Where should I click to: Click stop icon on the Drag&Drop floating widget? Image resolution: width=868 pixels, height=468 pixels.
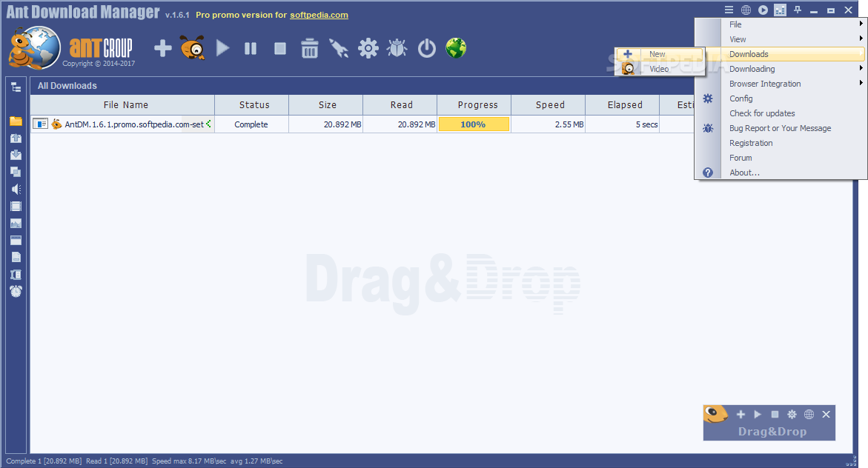click(775, 415)
